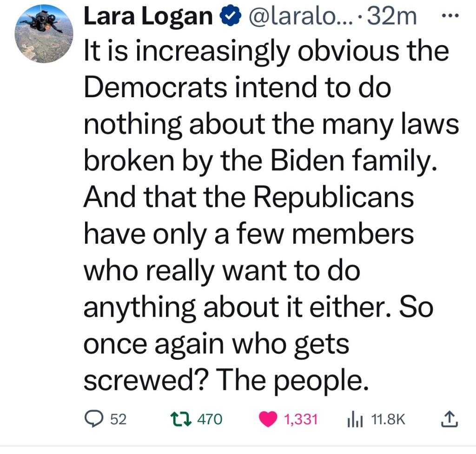The height and width of the screenshot is (454, 476).
Task: Open Lara Logan's skydiving profile picture
Action: click(x=44, y=34)
